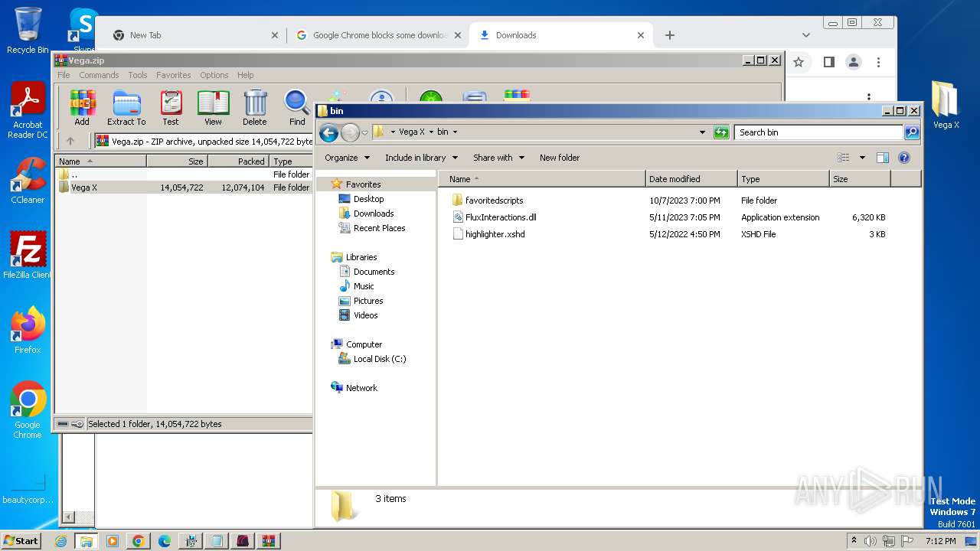The width and height of the screenshot is (980, 551).
Task: Click Explorer back navigation arrow
Action: [x=328, y=132]
